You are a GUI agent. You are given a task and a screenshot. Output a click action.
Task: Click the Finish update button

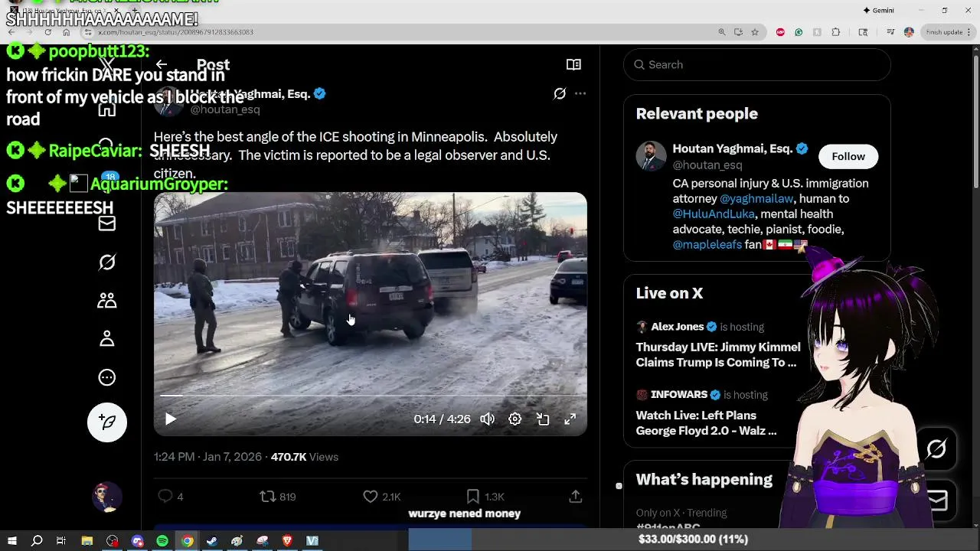coord(948,32)
